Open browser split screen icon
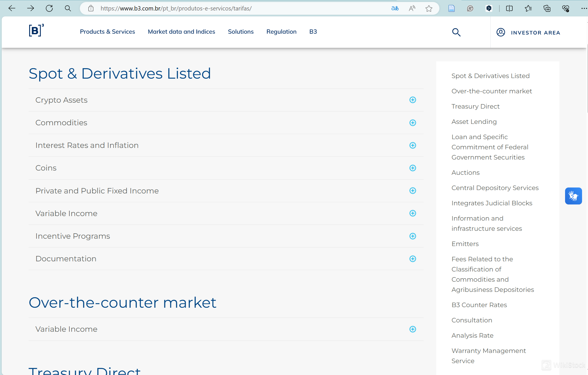This screenshot has width=588, height=375. pyautogui.click(x=509, y=8)
